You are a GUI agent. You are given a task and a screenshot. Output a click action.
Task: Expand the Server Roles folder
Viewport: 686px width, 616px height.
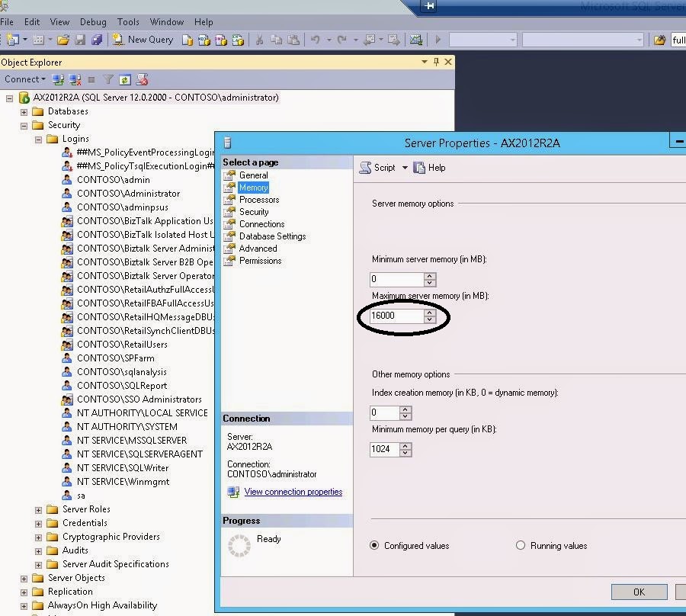click(x=39, y=510)
